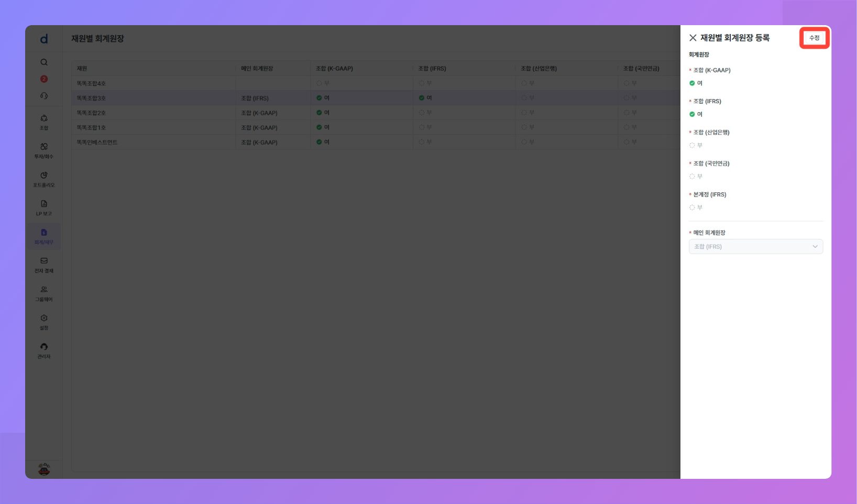The width and height of the screenshot is (857, 504).
Task: Click 똑똑조합4호's 조합 (K-GAAP) 부 status
Action: click(x=323, y=83)
